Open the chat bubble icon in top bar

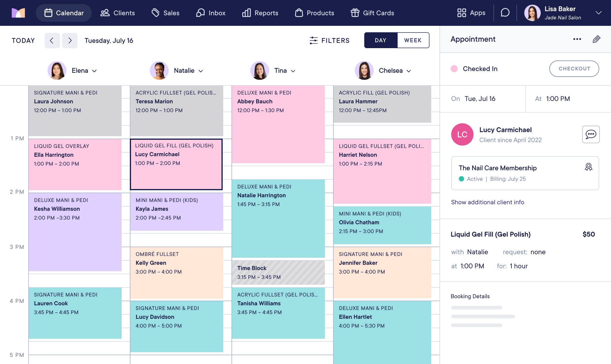[x=505, y=13]
